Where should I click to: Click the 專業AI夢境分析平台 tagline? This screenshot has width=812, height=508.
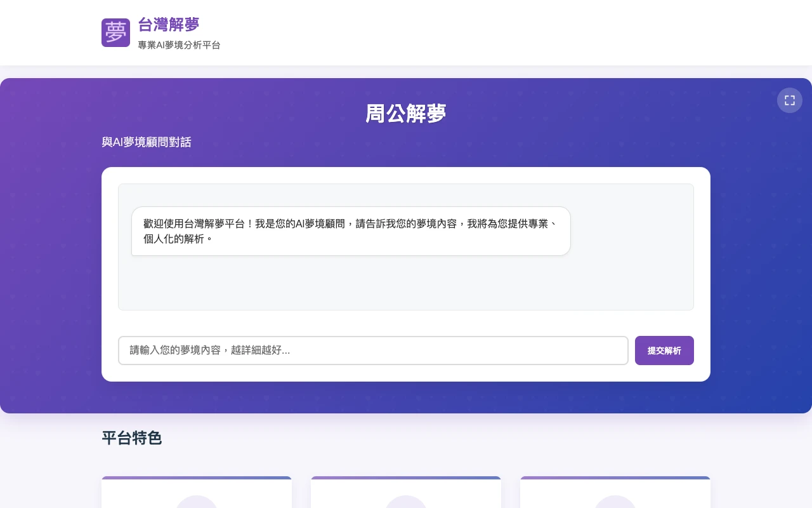point(179,45)
